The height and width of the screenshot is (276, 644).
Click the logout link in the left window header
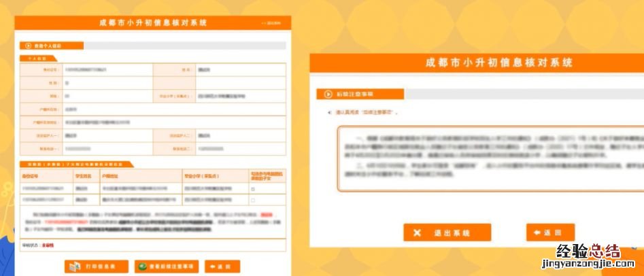[271, 23]
